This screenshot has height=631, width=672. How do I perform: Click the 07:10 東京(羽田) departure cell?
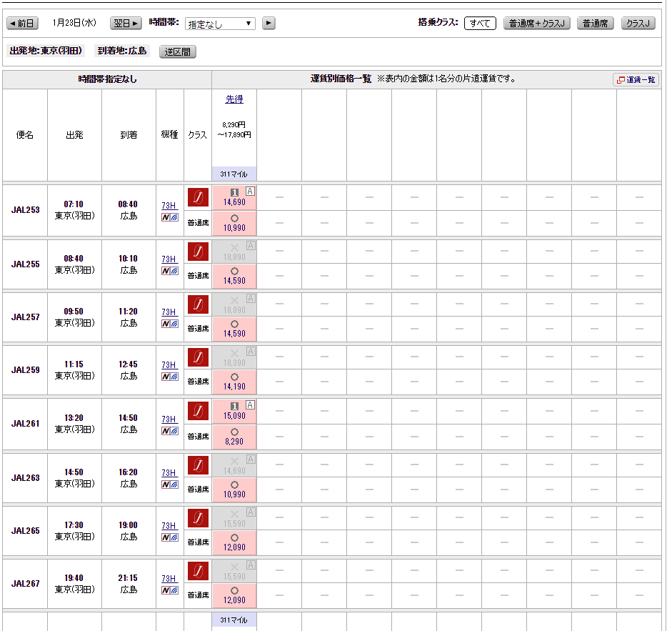point(74,210)
